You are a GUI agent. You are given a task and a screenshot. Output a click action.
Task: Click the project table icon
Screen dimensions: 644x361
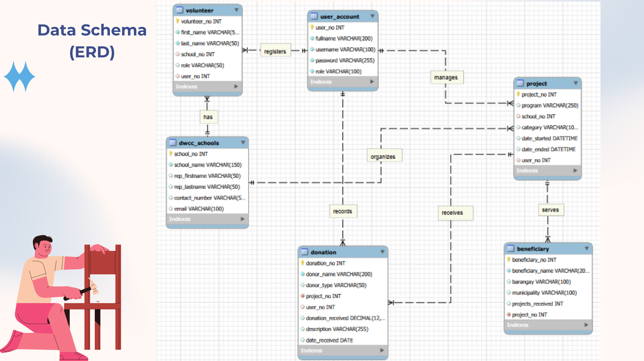[520, 83]
